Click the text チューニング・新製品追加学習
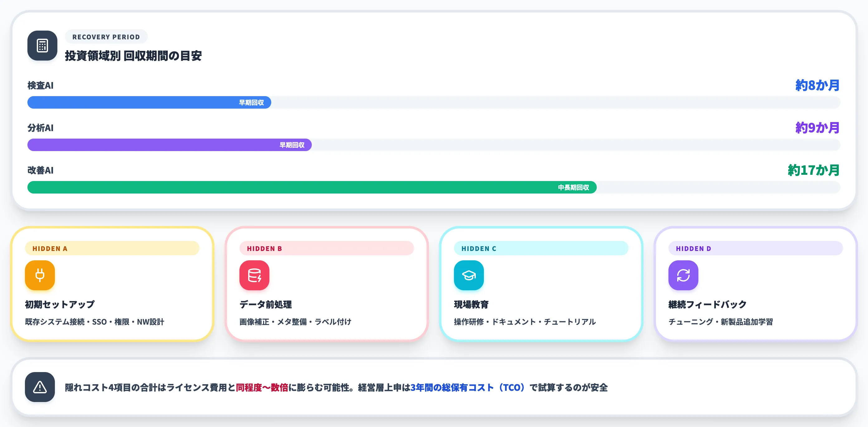 [721, 322]
